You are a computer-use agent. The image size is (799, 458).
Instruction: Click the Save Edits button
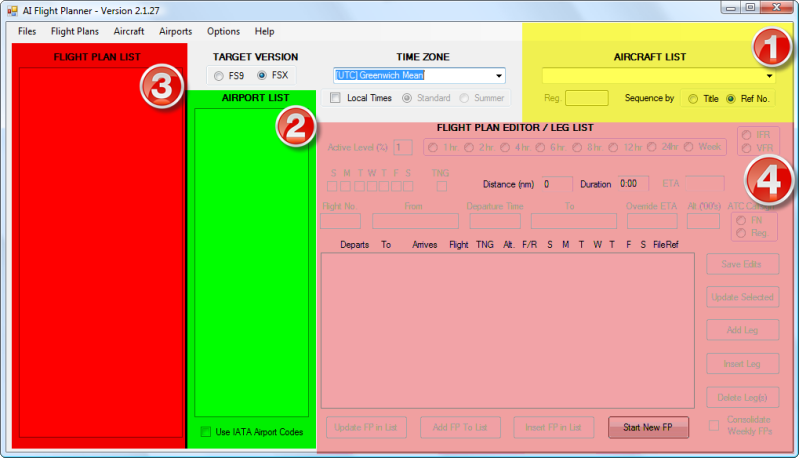click(x=742, y=264)
